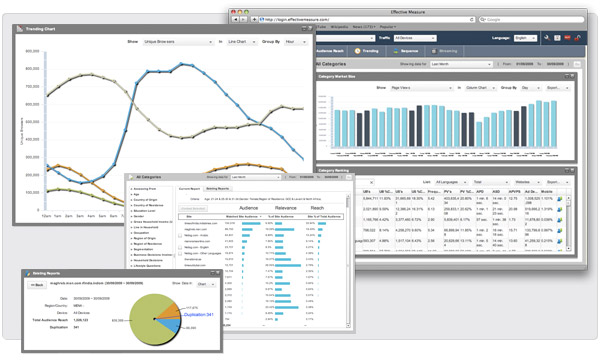Image resolution: width=601 pixels, height=360 pixels.
Task: Click the Trending Chart window title icon
Action: [20, 29]
